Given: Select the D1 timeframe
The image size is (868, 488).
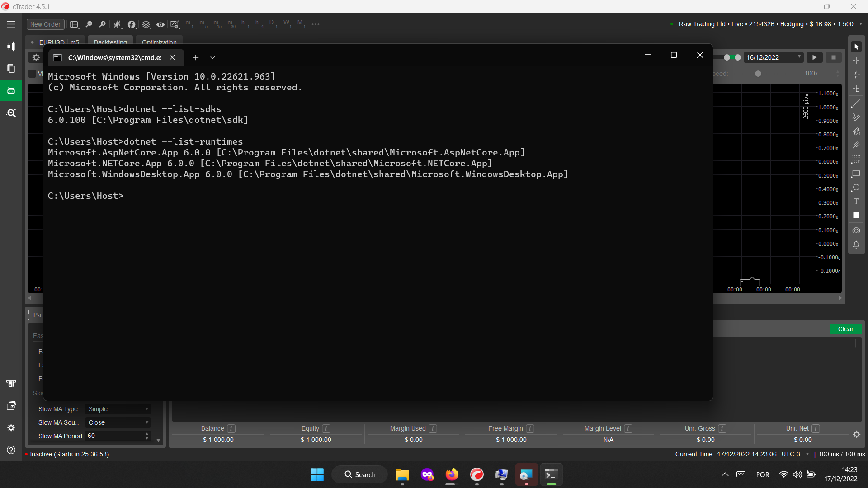Looking at the screenshot, I should click(x=273, y=23).
